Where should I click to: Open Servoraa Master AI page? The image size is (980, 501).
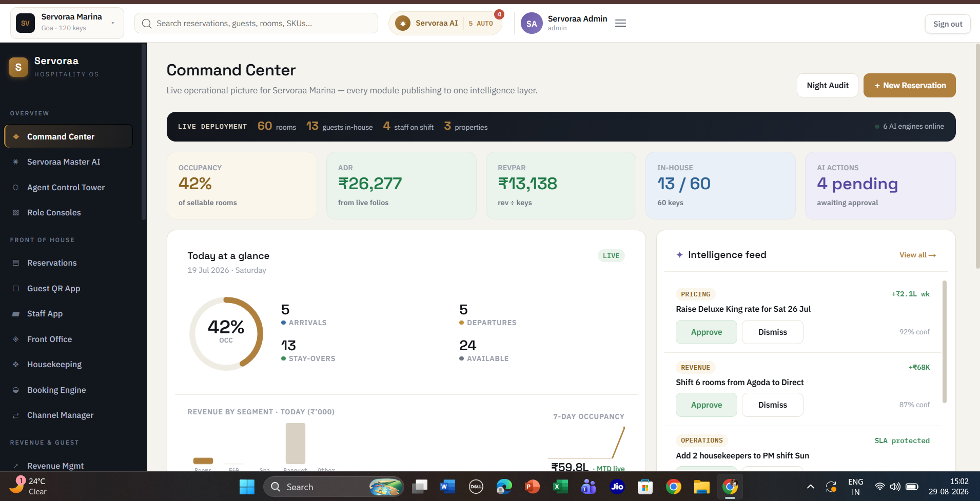[x=68, y=162]
